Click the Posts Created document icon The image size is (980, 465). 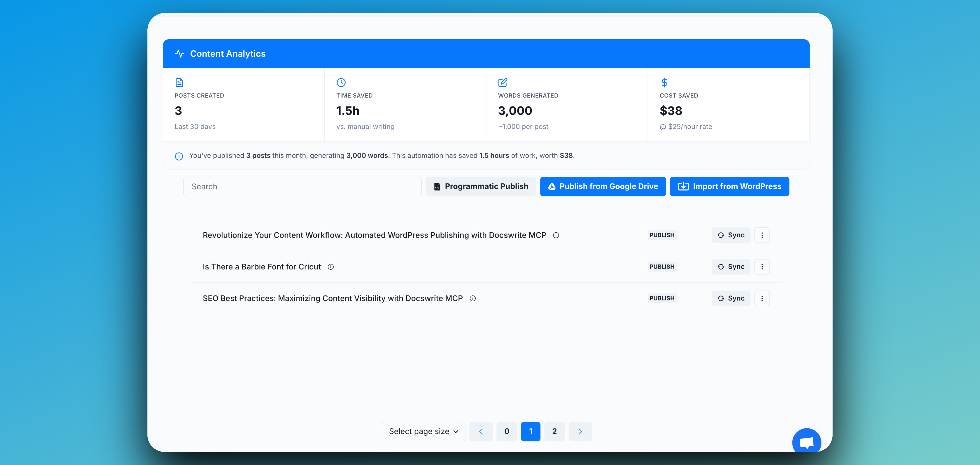pyautogui.click(x=179, y=82)
